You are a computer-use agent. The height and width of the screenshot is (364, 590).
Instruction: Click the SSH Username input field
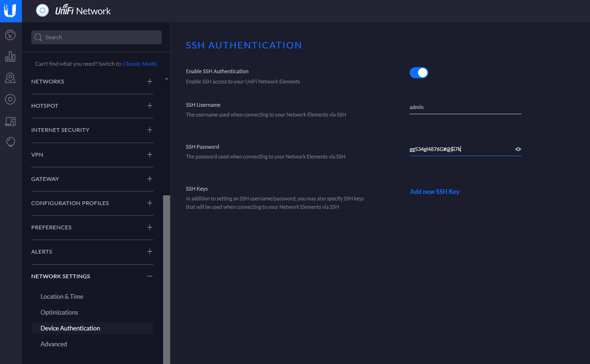465,107
